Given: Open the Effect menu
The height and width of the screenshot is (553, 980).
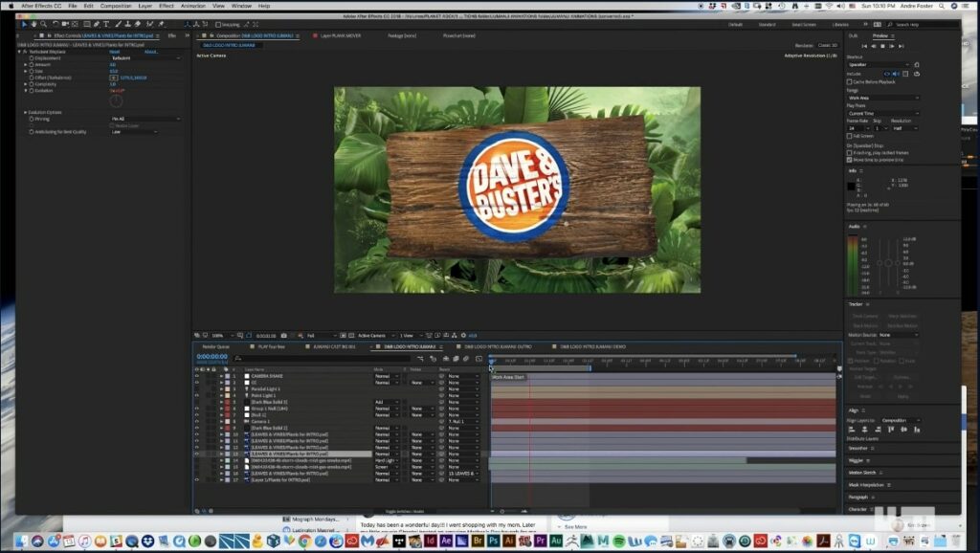Looking at the screenshot, I should [167, 6].
